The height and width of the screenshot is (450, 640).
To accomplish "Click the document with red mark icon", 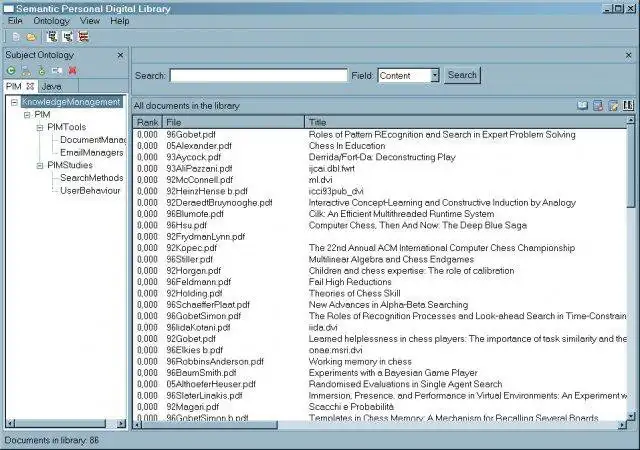I will pos(598,106).
